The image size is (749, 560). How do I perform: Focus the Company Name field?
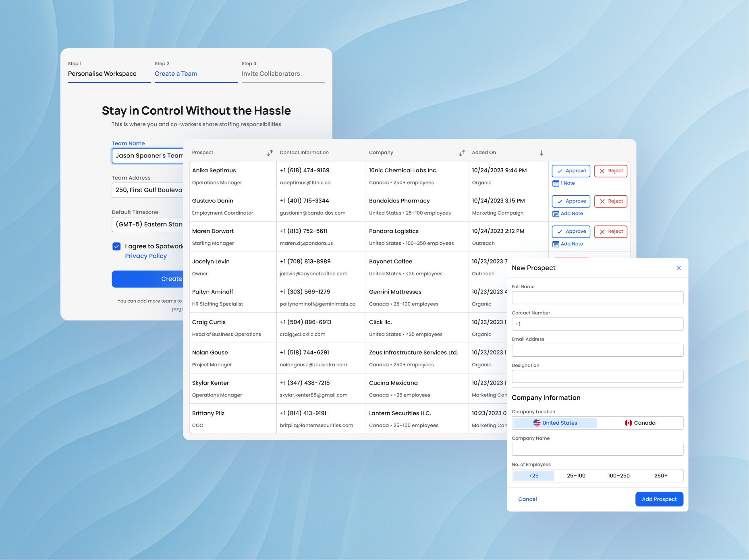tap(598, 449)
